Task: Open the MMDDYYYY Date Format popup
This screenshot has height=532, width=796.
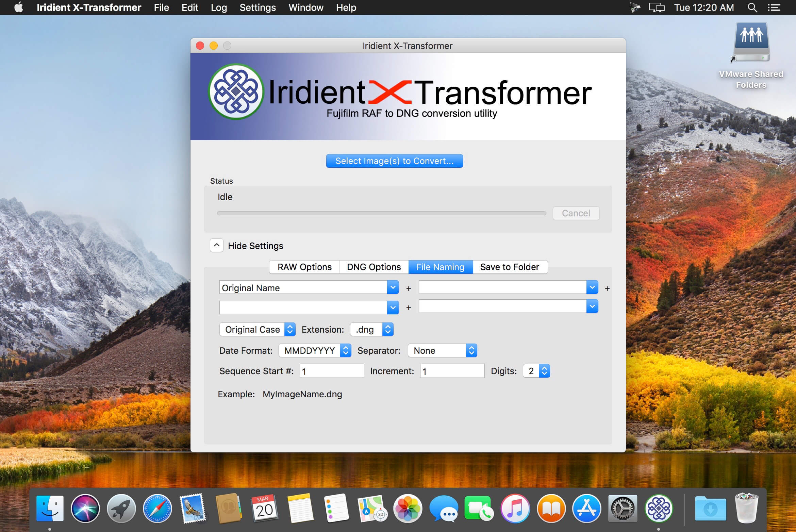Action: 315,350
